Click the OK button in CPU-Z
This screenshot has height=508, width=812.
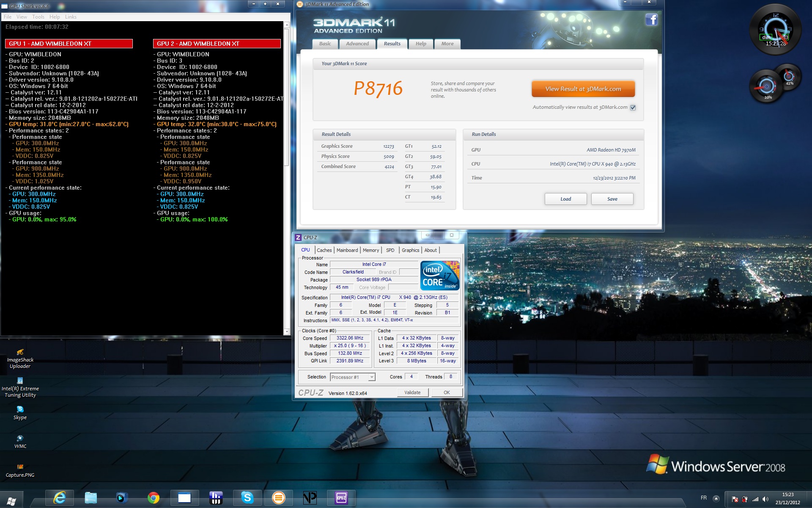[447, 392]
